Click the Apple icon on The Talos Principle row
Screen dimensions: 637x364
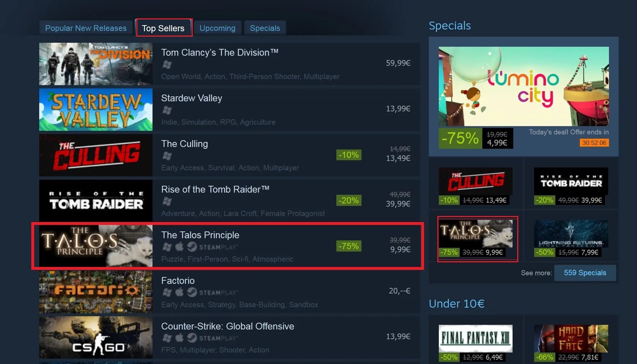179,247
